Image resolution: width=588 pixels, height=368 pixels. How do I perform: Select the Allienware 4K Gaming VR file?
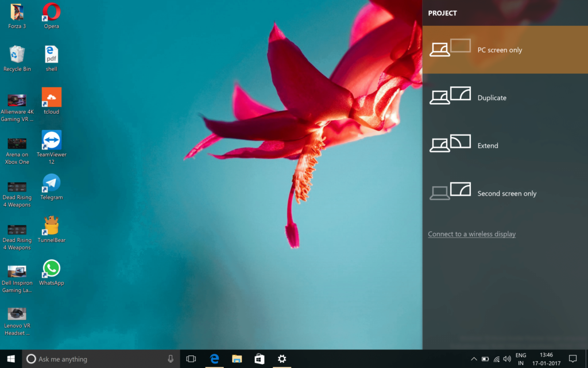pyautogui.click(x=17, y=108)
